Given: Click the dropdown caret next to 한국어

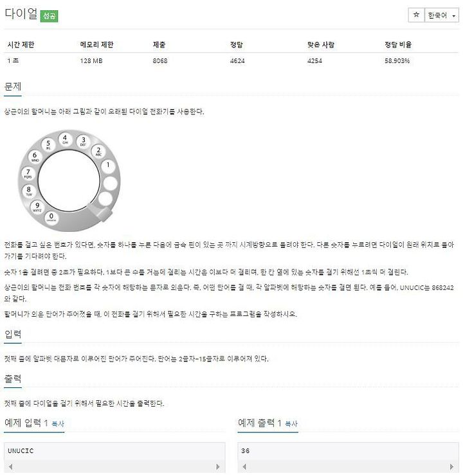Looking at the screenshot, I should (453, 16).
